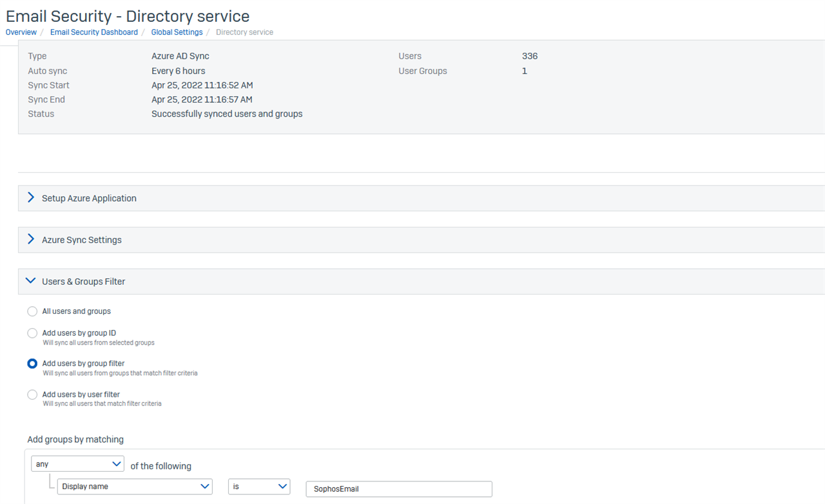Select the All users and groups radio button

[x=32, y=311]
